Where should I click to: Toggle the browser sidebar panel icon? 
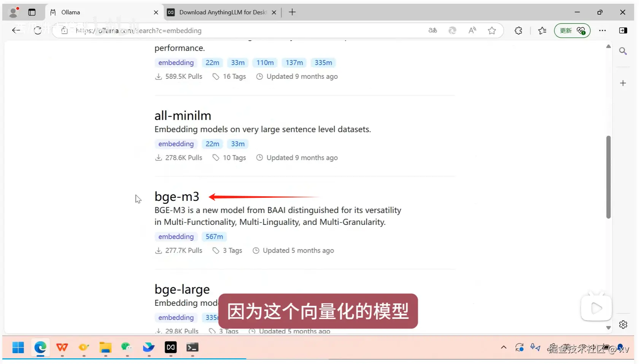click(x=623, y=30)
